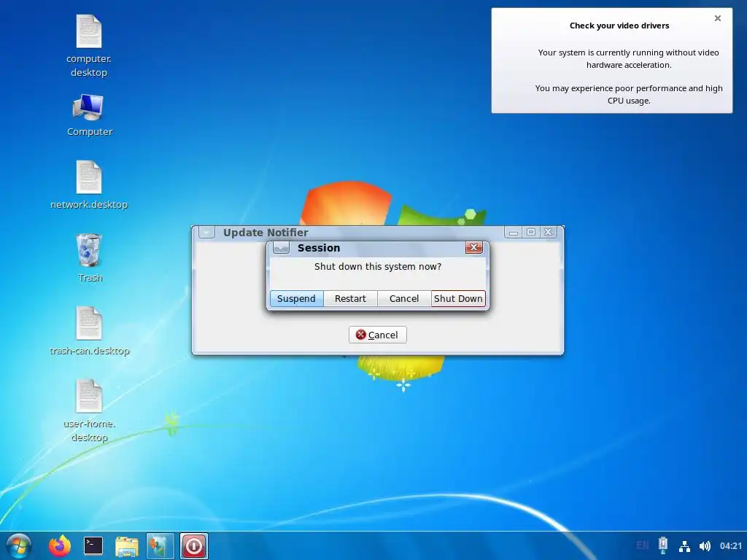Viewport: 747px width, 560px height.
Task: Click Cancel in the Update Notifier window
Action: (x=377, y=335)
